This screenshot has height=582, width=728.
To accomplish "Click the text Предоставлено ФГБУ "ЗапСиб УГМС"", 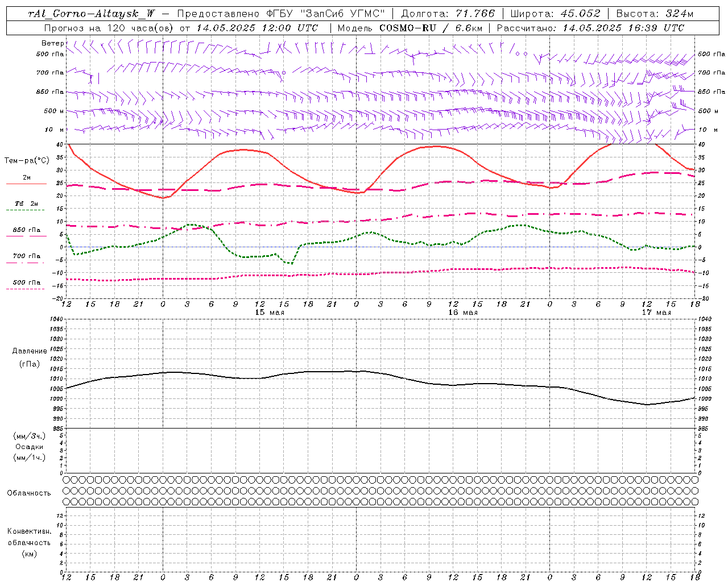I will coord(281,14).
